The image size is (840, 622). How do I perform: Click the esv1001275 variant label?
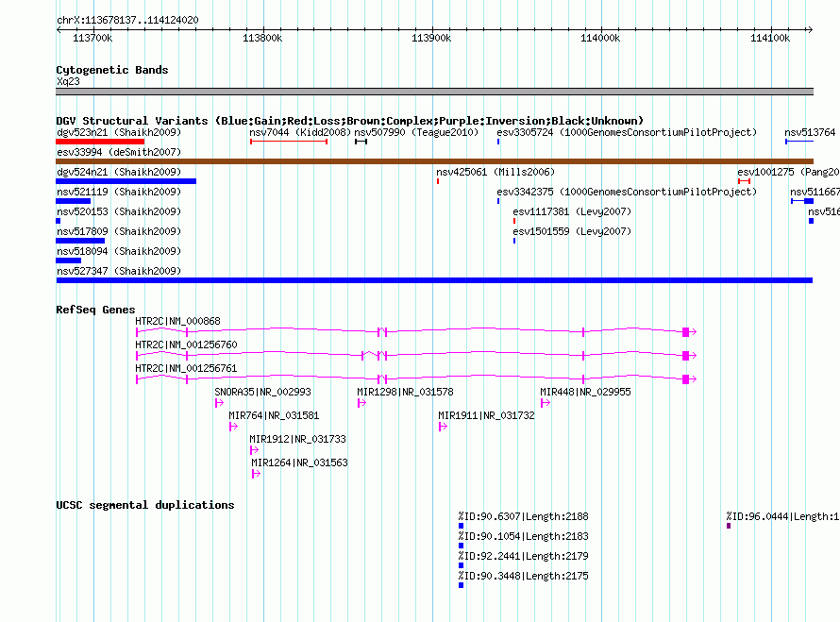pyautogui.click(x=789, y=172)
